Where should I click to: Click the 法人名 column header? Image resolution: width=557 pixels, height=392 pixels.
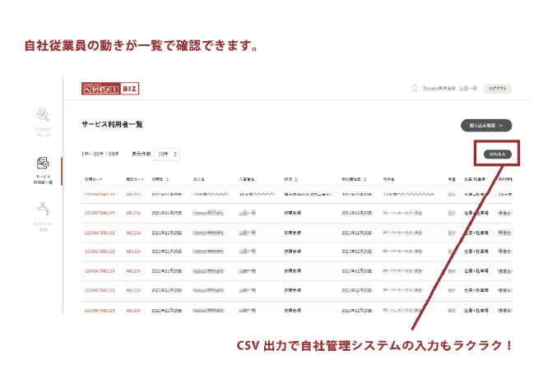198,178
